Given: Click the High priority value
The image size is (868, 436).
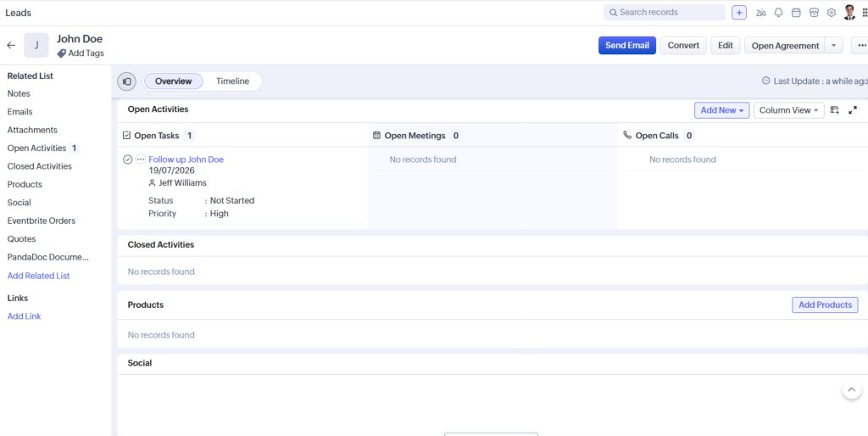Looking at the screenshot, I should pyautogui.click(x=220, y=214).
